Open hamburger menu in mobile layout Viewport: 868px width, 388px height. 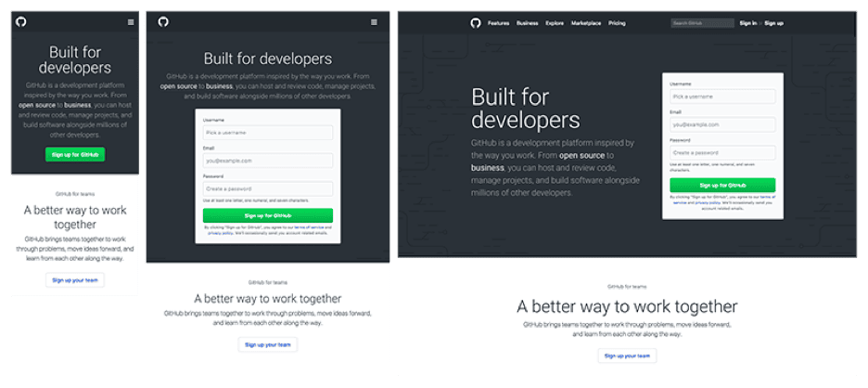click(131, 22)
